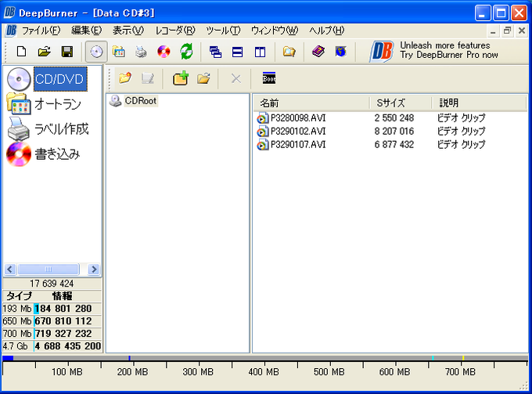
Task: Select file P3290102.AVI
Action: [x=298, y=131]
